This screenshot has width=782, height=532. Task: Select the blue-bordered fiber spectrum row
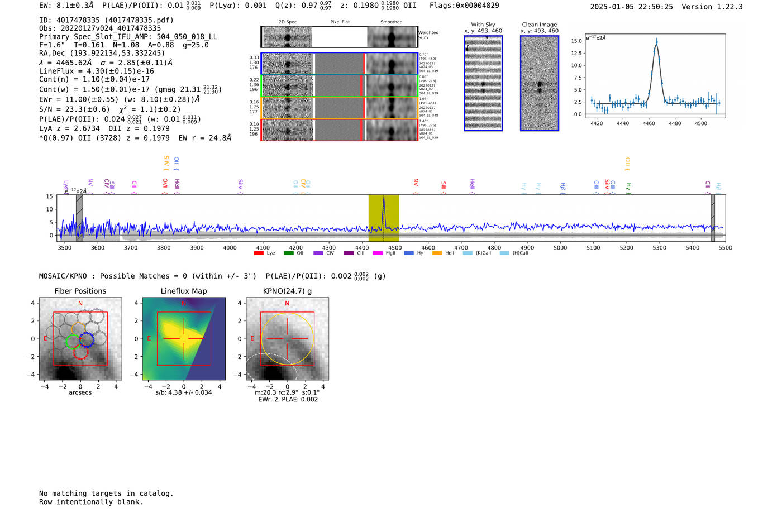point(339,64)
